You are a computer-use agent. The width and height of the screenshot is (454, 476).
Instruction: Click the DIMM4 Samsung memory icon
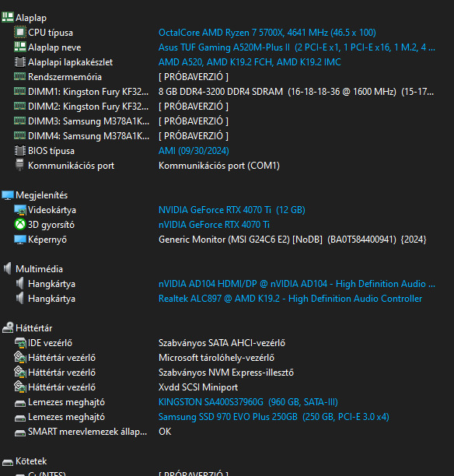(20, 135)
